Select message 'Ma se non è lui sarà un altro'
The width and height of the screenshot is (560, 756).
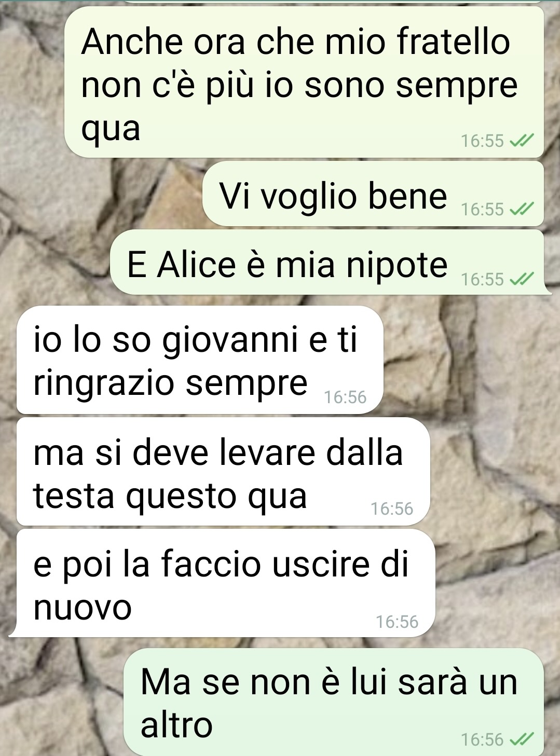click(x=334, y=702)
